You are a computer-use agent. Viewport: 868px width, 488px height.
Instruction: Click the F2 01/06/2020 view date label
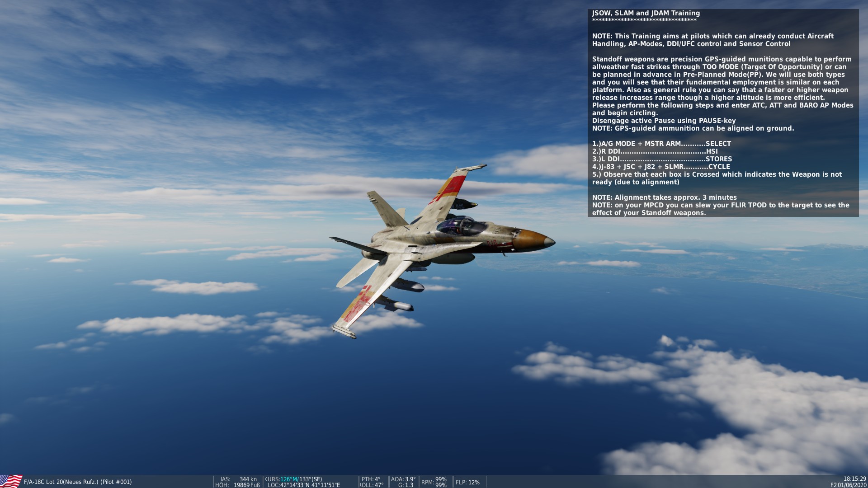tap(848, 485)
